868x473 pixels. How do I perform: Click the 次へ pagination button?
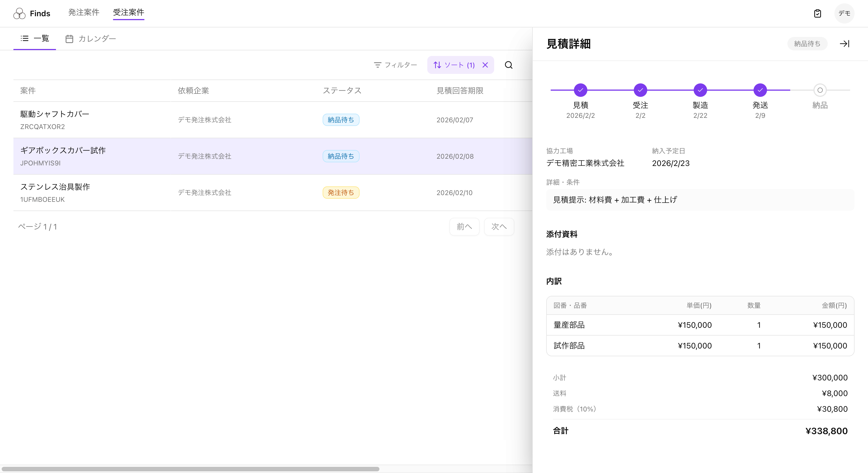(x=499, y=226)
